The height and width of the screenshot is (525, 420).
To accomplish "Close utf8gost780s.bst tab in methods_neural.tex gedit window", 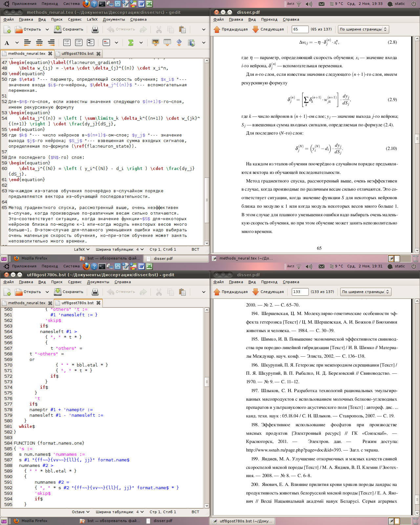I will 98,53.
